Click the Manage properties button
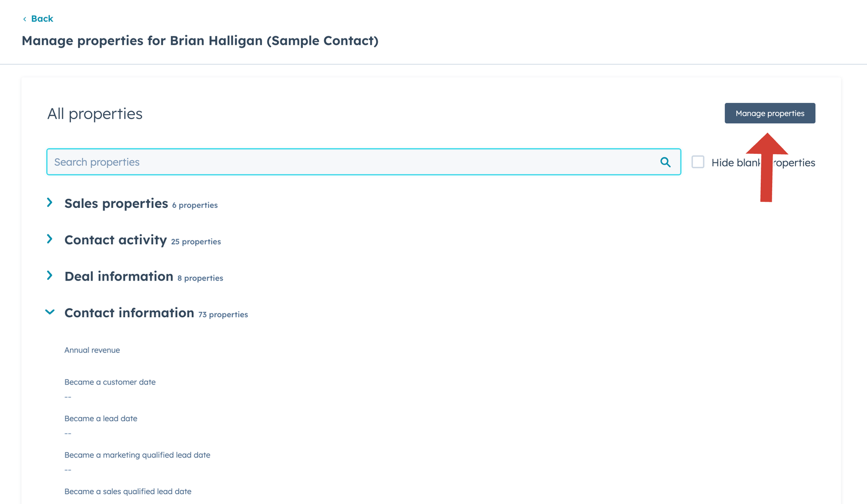The height and width of the screenshot is (504, 867). pos(769,113)
